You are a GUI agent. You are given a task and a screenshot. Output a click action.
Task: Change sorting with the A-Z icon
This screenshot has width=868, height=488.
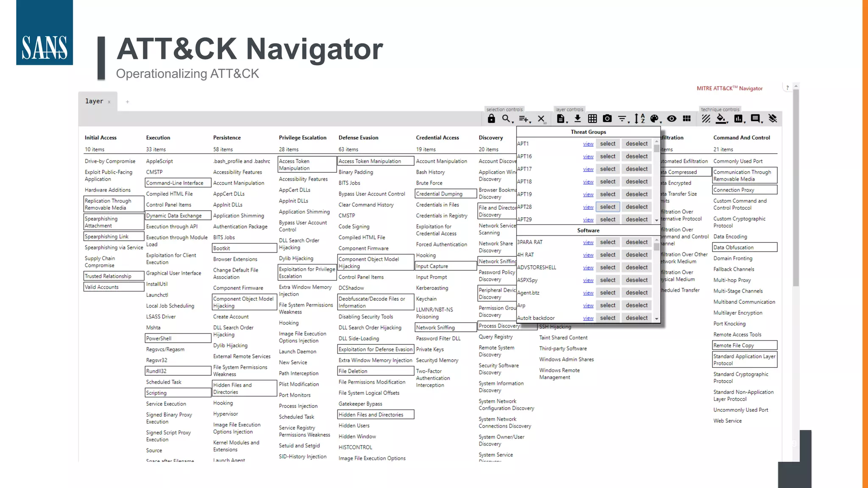[640, 119]
